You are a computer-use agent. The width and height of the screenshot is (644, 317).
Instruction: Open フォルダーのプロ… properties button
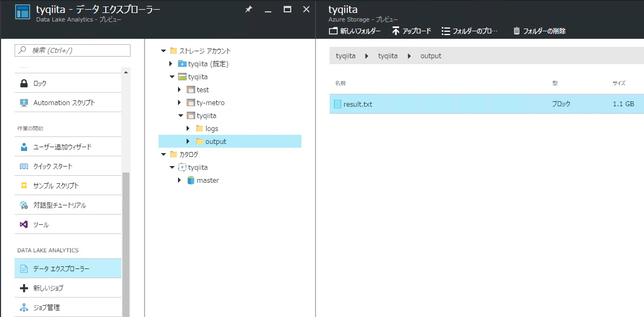pos(469,31)
